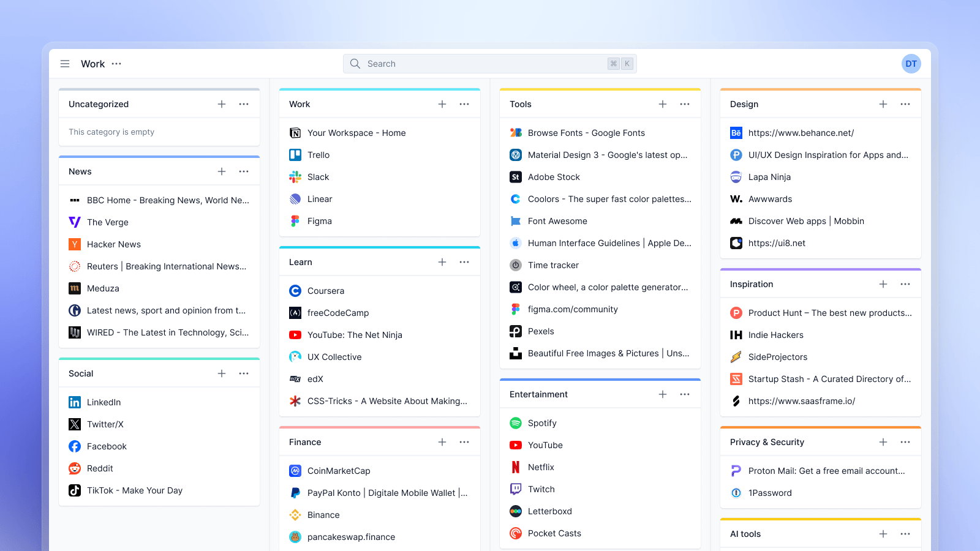Click the BBC Home favicon
The image size is (980, 551).
75,200
